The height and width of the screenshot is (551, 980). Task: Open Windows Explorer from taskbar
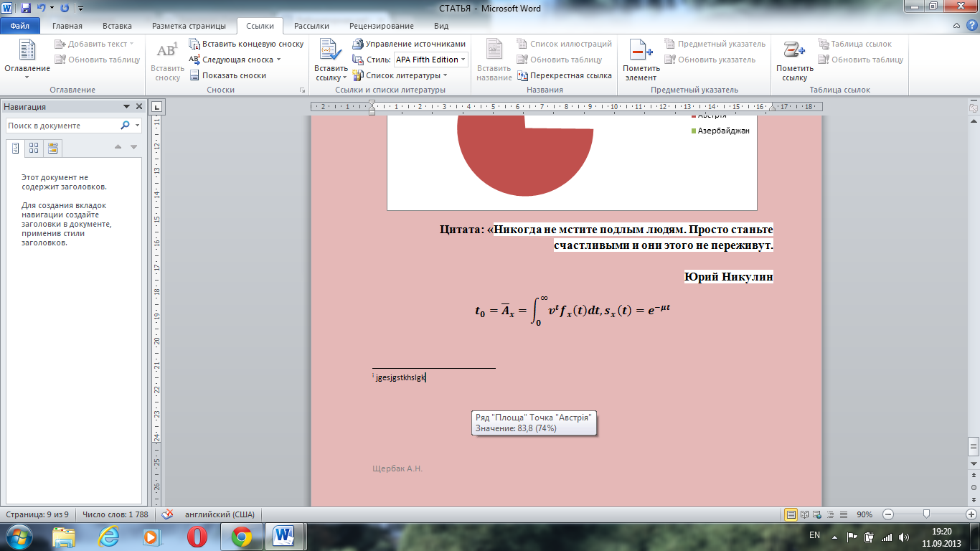pos(64,536)
